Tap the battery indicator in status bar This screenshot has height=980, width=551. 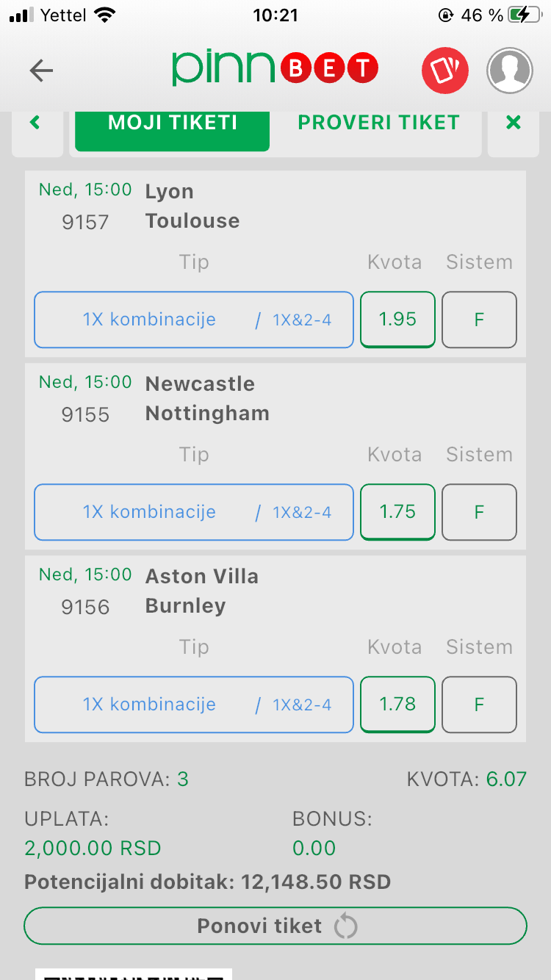tap(527, 15)
